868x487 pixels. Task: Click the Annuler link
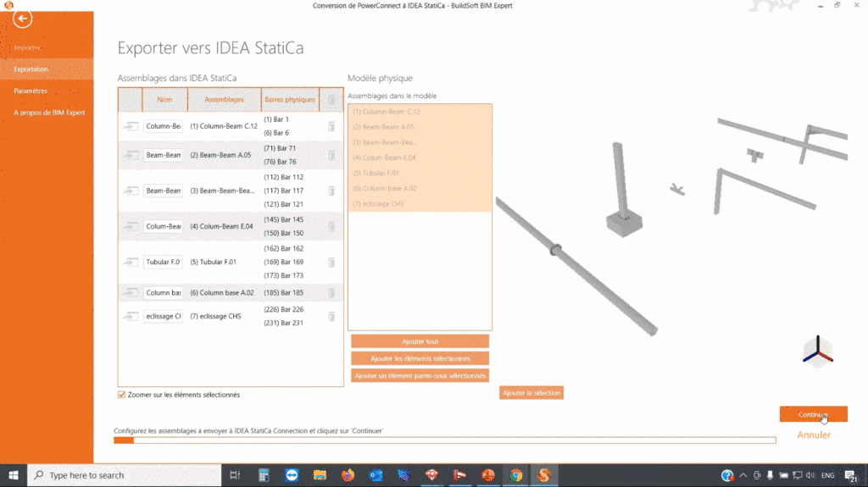click(814, 435)
